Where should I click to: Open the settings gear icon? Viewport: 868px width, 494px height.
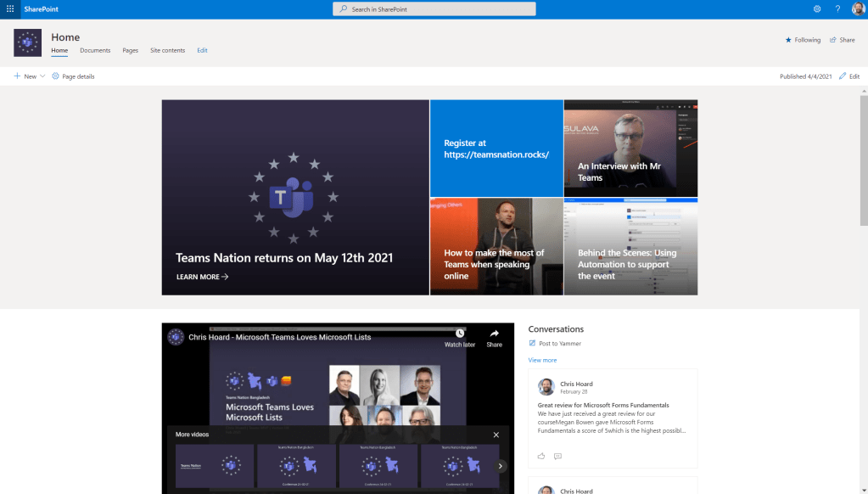817,8
